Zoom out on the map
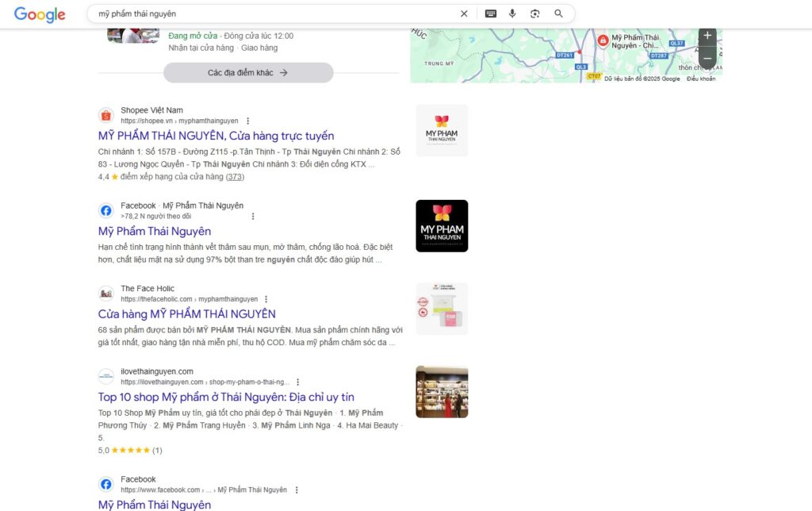The height and width of the screenshot is (511, 812). pyautogui.click(x=707, y=58)
